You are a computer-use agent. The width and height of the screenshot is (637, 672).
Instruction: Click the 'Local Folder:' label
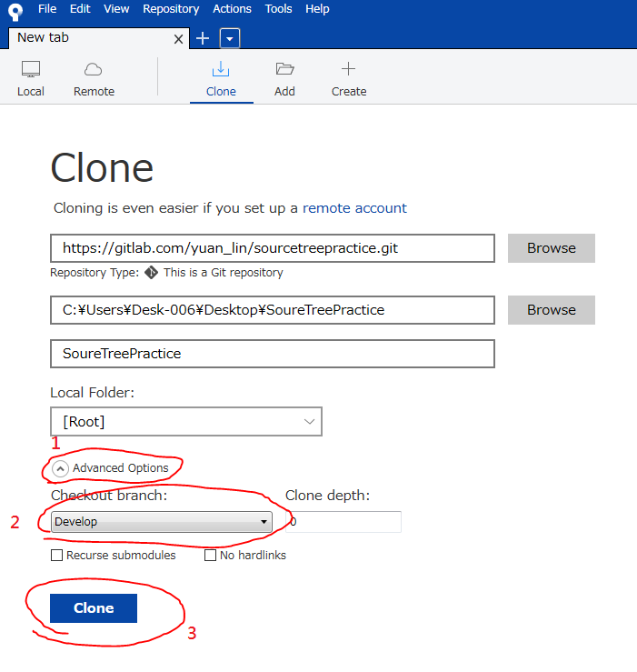click(92, 393)
